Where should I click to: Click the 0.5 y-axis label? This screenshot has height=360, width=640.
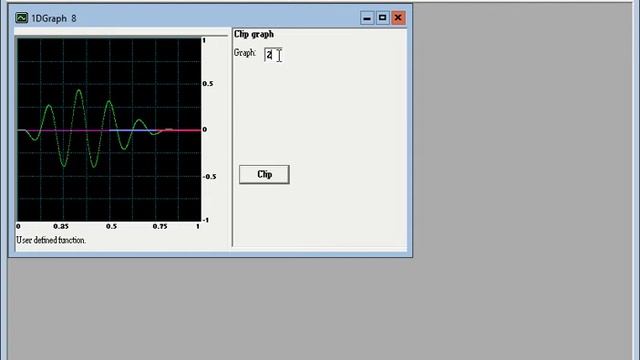tap(208, 84)
